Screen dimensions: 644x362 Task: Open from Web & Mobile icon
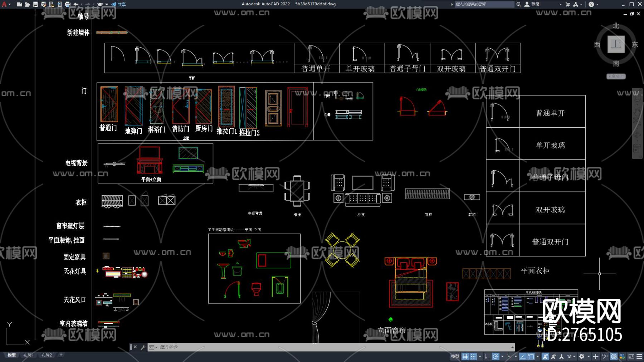click(52, 4)
